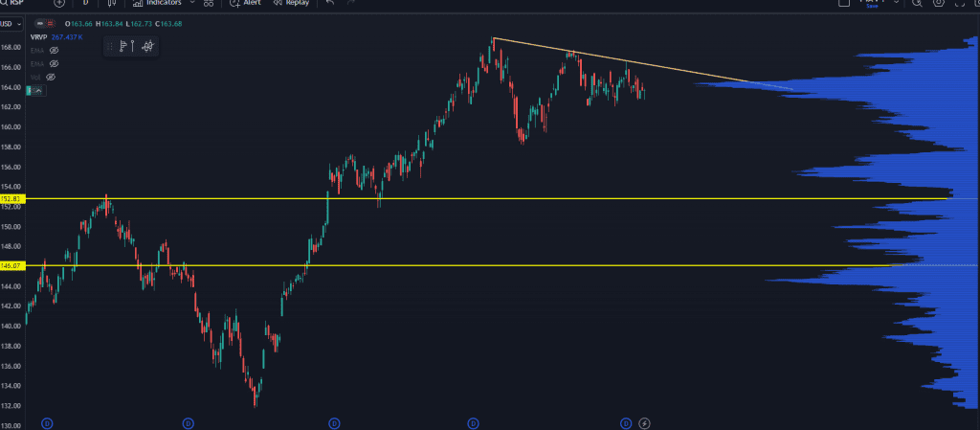Click the VRVP indicator label
The height and width of the screenshot is (430, 980).
click(38, 37)
